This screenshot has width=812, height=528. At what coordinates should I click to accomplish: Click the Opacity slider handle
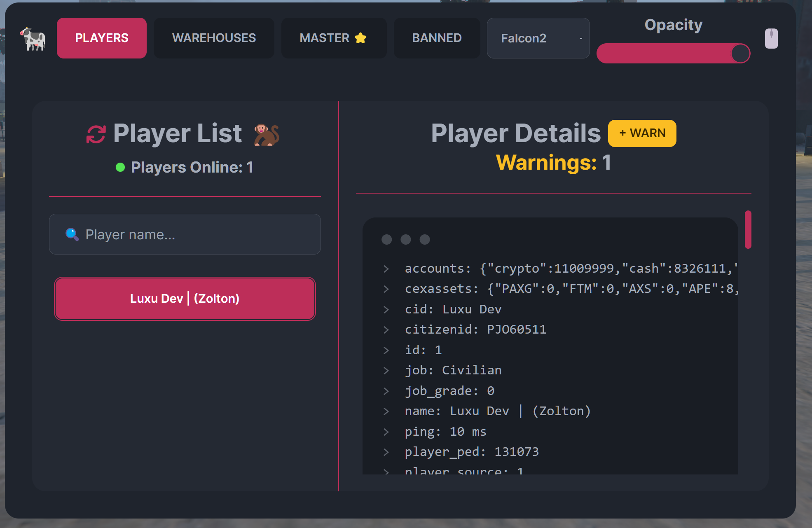[740, 54]
